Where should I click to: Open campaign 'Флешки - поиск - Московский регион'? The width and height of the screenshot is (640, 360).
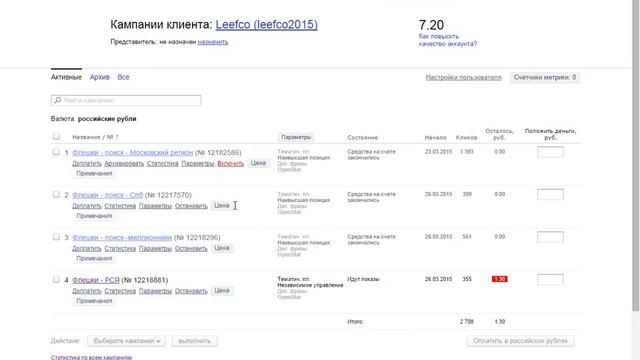pos(132,153)
